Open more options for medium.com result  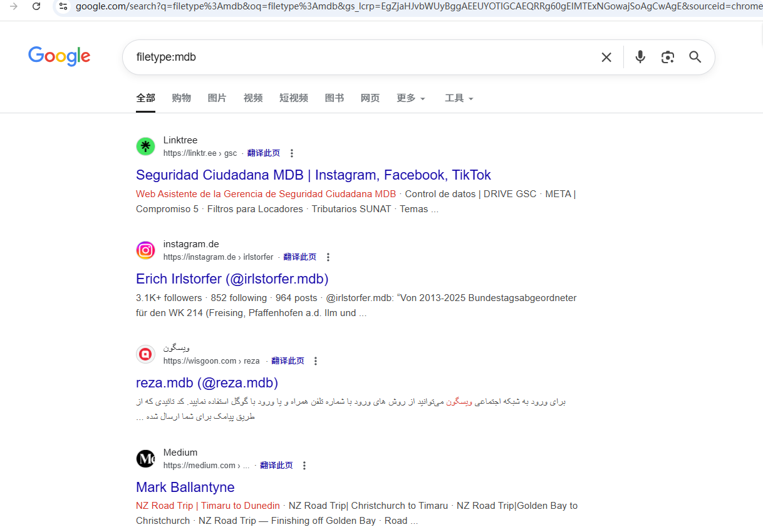pos(304,466)
